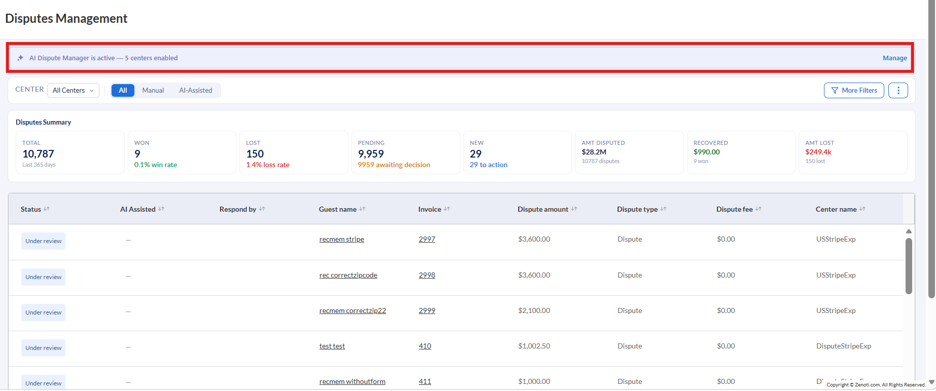Open Manage link for AI Dispute Manager
Screen dimensions: 936x391
(895, 58)
